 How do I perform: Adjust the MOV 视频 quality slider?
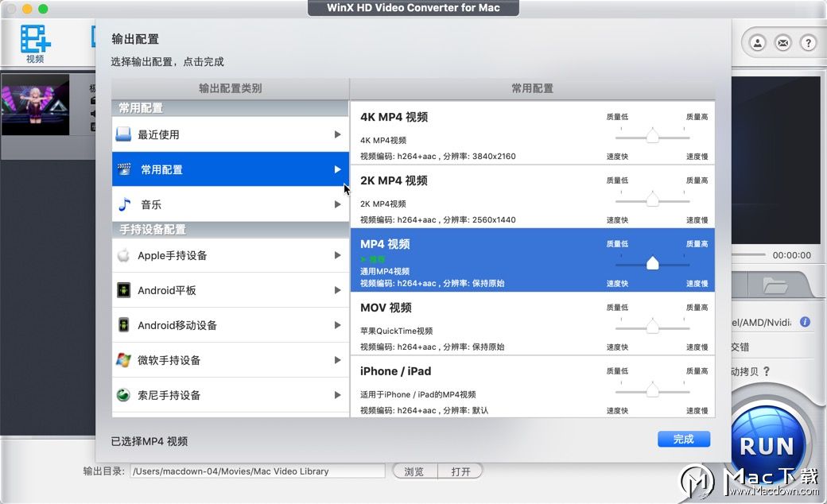tap(652, 327)
